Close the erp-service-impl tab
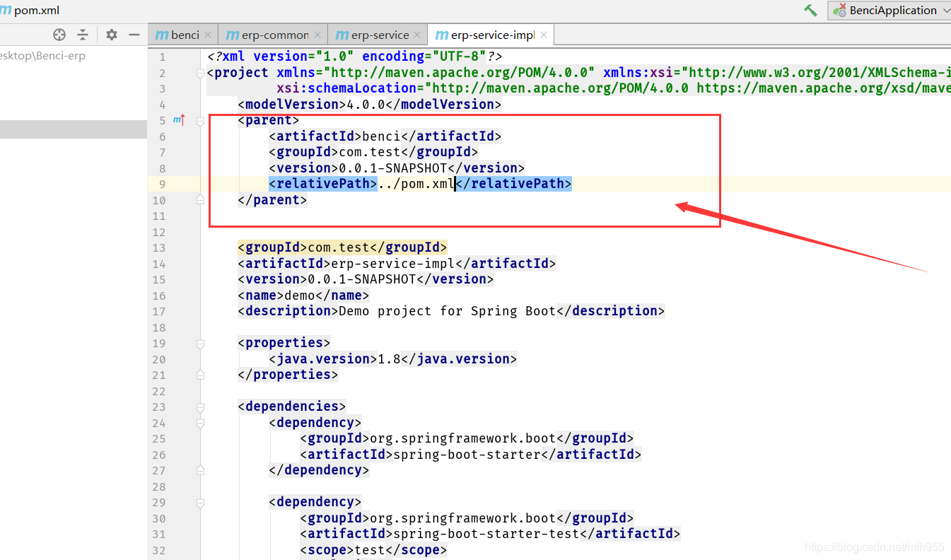 pyautogui.click(x=543, y=35)
